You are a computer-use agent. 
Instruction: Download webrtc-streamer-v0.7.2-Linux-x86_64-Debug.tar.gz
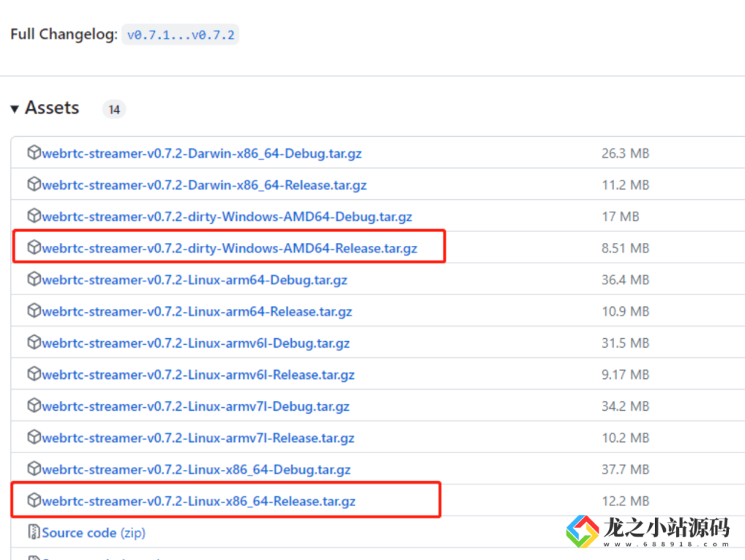(196, 470)
